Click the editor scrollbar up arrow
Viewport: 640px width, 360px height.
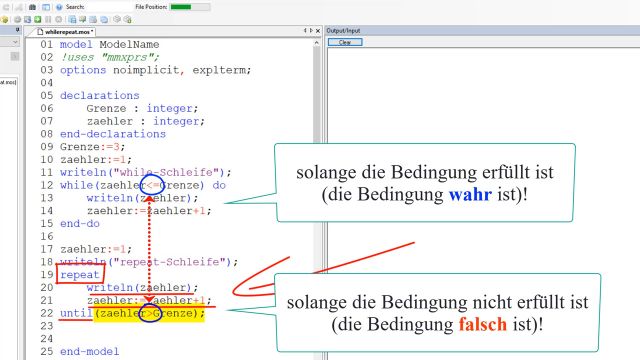[317, 42]
